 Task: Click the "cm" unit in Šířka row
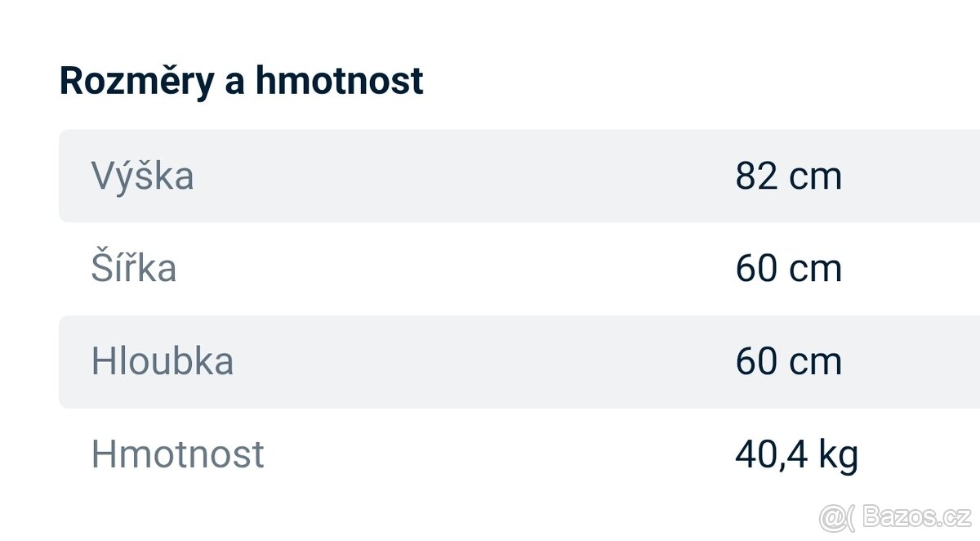point(815,270)
